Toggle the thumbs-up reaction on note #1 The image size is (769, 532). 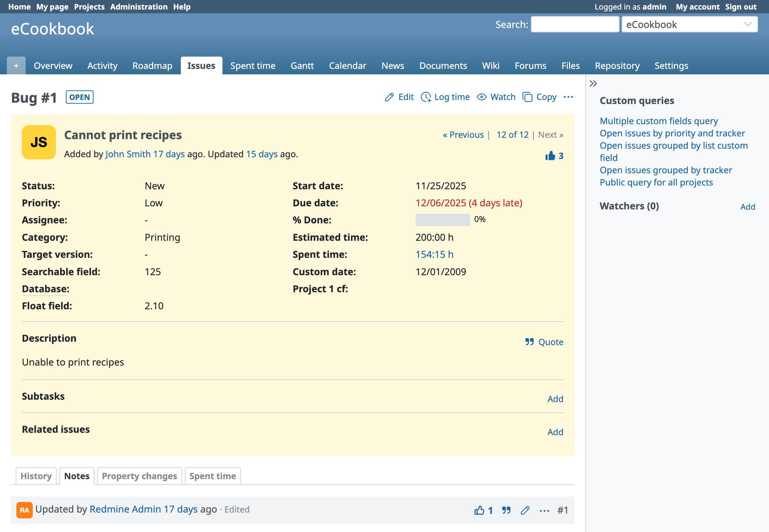(479, 510)
